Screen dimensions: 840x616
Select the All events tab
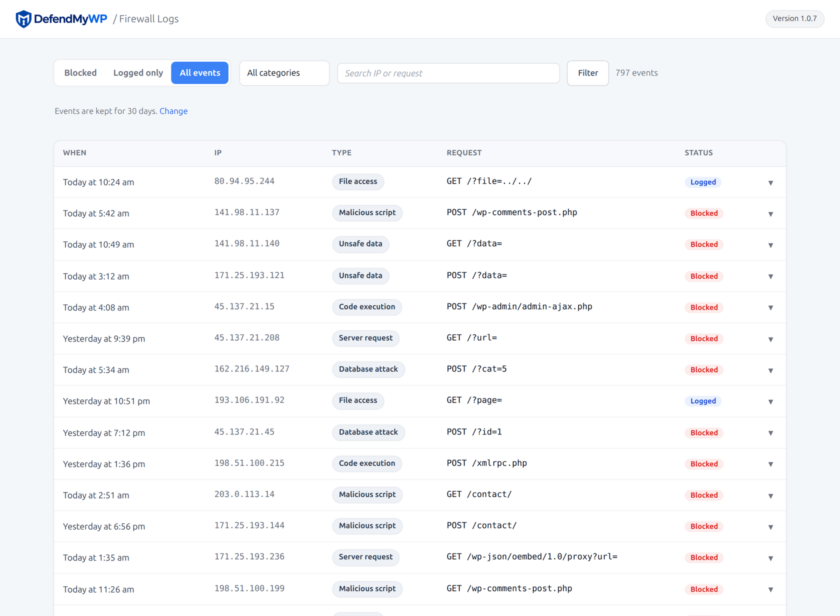(x=200, y=73)
